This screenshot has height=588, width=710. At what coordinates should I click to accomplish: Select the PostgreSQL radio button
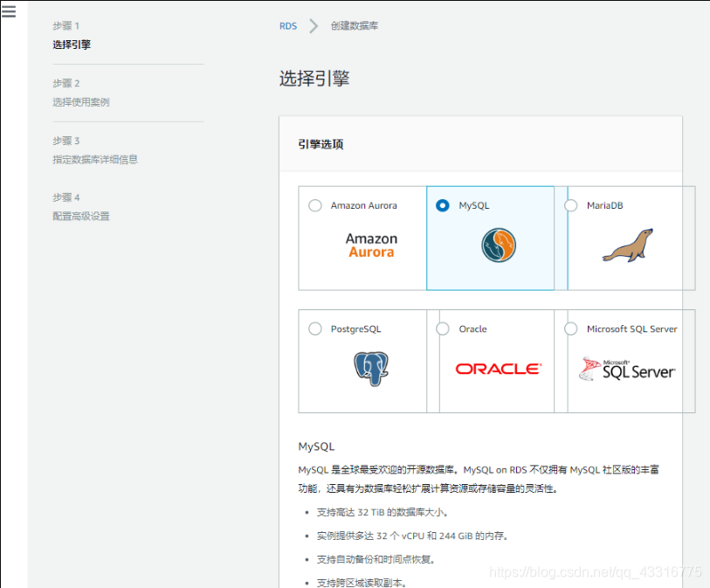coord(315,329)
